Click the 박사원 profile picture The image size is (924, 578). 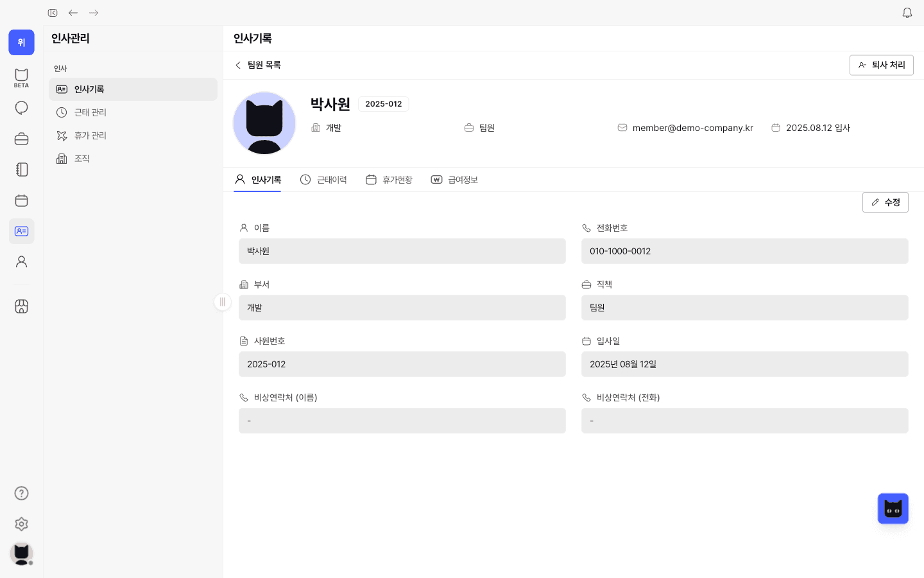click(x=264, y=123)
